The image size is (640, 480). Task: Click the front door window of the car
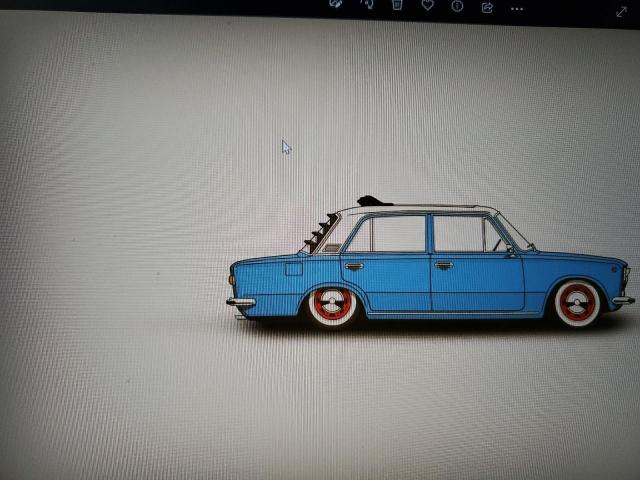(x=460, y=234)
